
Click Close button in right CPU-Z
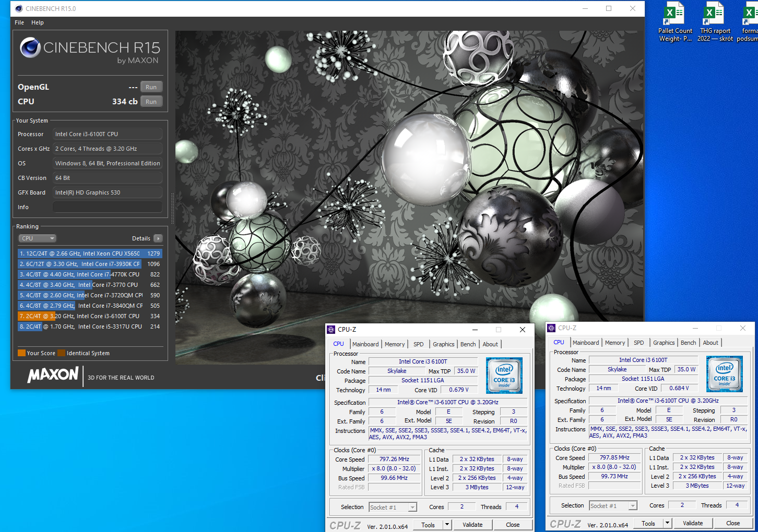733,523
